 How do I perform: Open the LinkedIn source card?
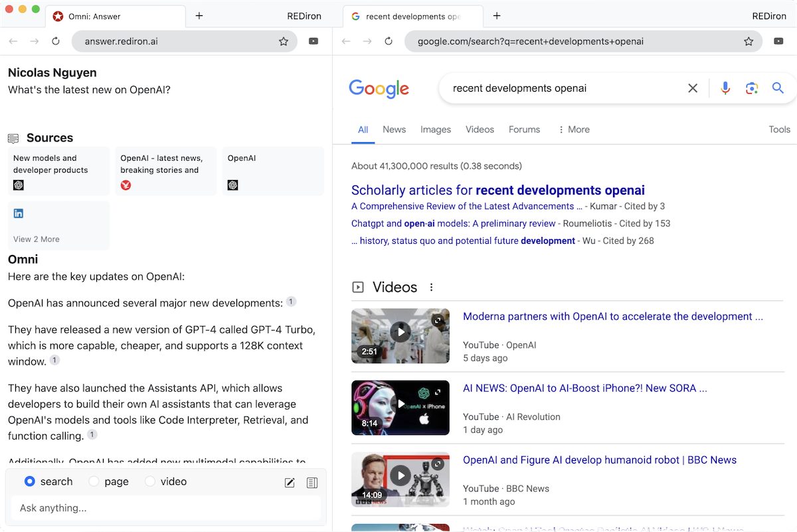59,226
